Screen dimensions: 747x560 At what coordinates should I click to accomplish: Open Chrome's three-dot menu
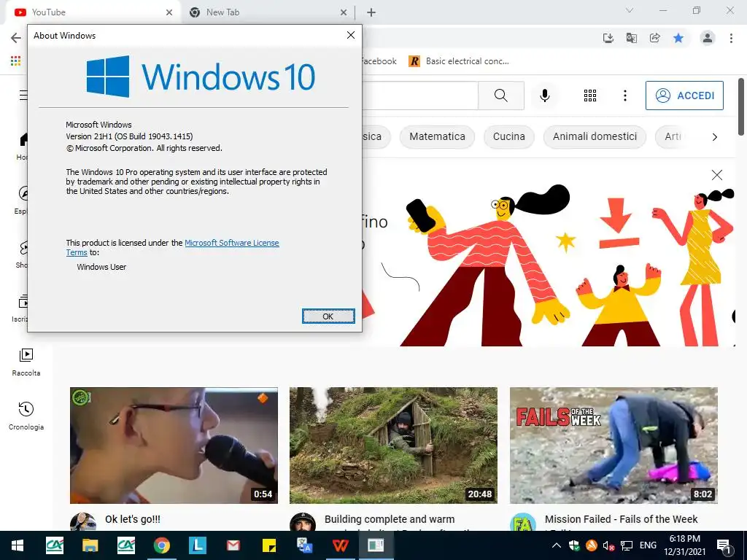tap(731, 38)
